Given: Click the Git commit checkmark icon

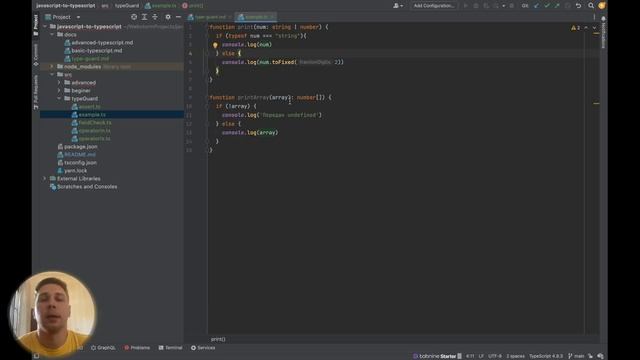Looking at the screenshot, I should coord(547,6).
